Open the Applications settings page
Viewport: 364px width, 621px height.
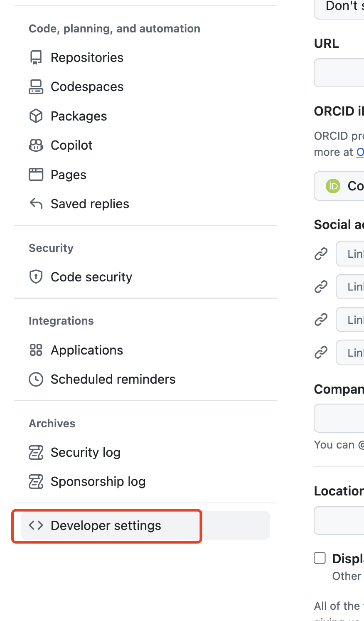pos(87,350)
